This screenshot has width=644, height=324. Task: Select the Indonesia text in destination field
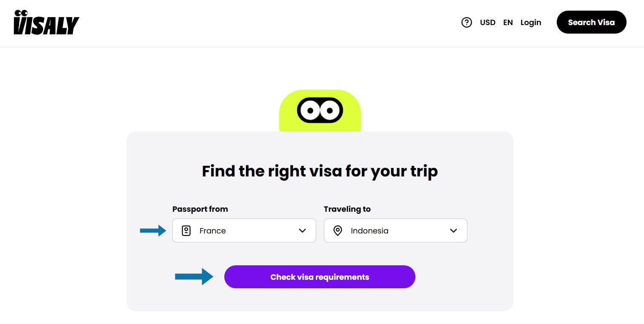(x=369, y=231)
